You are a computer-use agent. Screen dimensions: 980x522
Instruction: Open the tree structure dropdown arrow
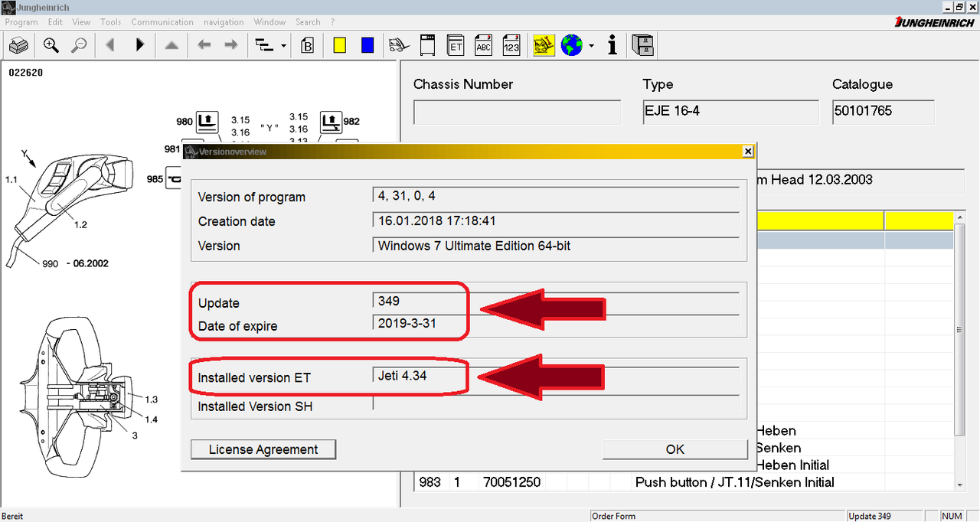pos(284,46)
